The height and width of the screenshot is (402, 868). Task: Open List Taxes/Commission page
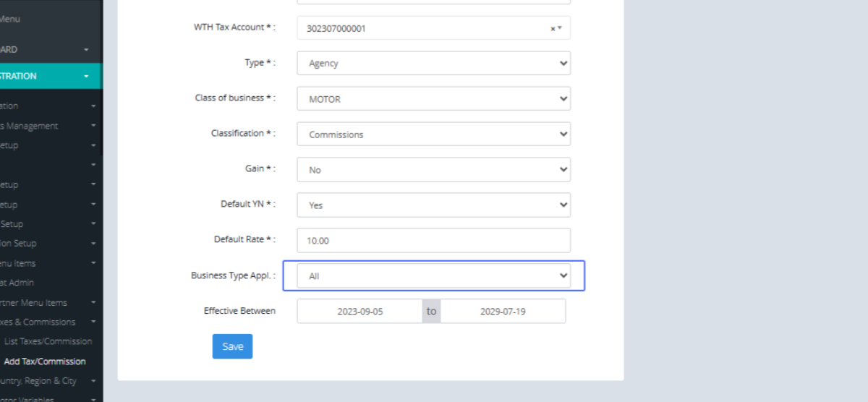48,341
